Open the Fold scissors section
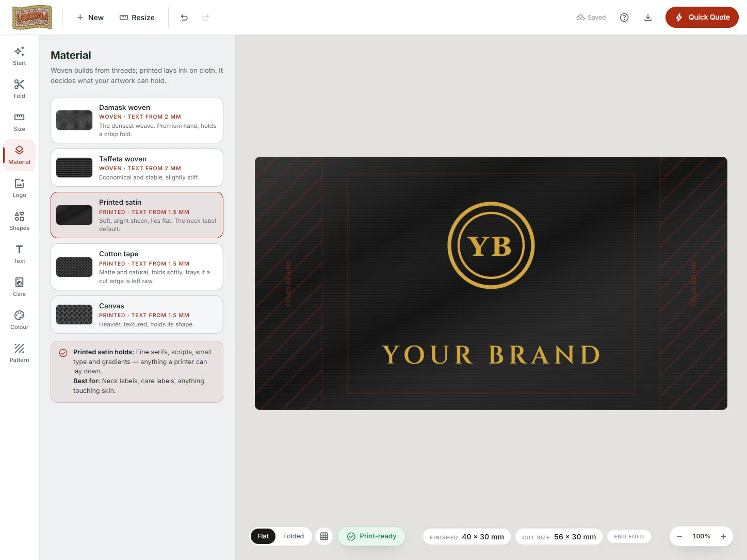 [x=19, y=89]
